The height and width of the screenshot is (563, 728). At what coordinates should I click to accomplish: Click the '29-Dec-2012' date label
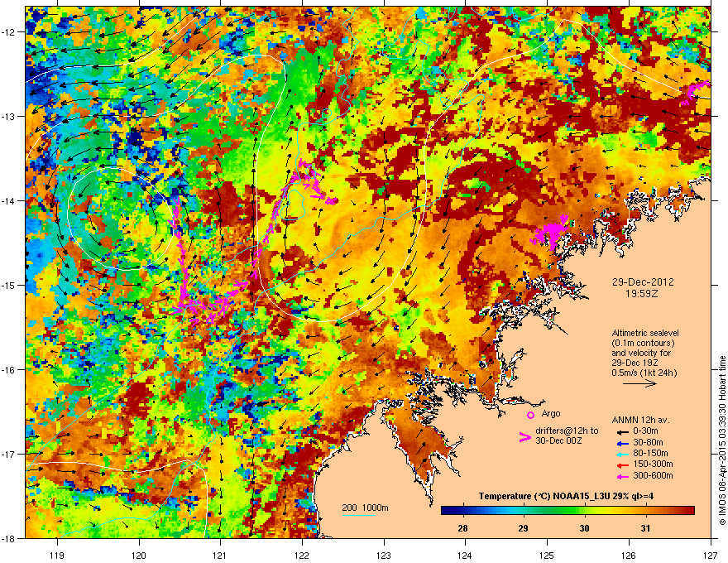(643, 282)
